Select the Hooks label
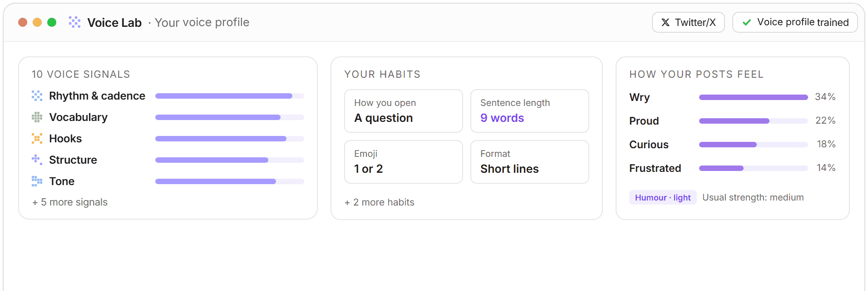The height and width of the screenshot is (291, 868). coord(65,139)
